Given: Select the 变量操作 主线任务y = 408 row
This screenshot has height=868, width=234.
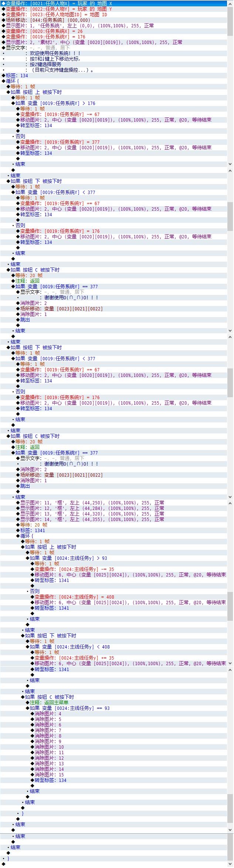Looking at the screenshot, I should coord(113,597).
